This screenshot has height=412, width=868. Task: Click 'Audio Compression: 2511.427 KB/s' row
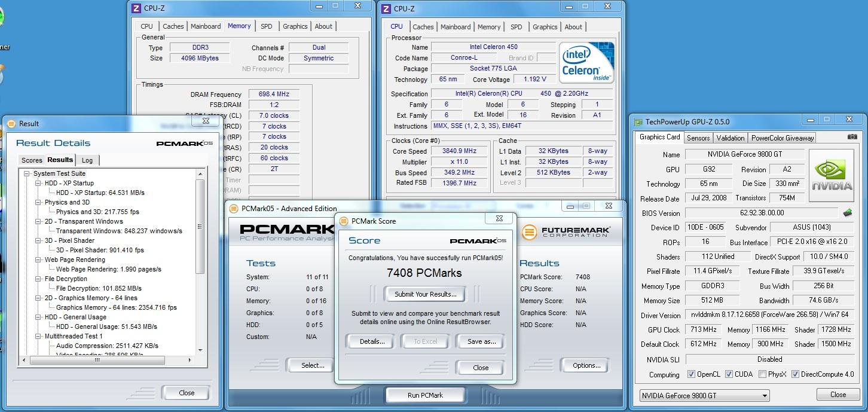click(x=107, y=346)
